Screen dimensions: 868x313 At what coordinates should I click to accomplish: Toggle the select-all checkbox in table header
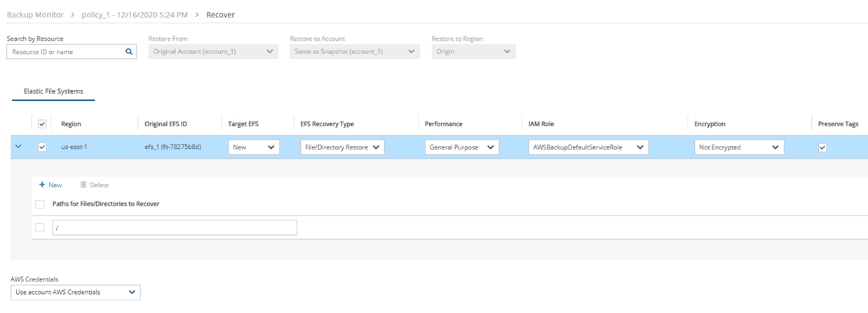41,124
